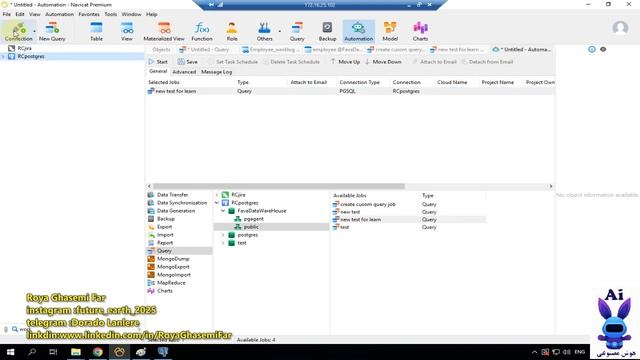Open the Automation menu
This screenshot has width=640, height=360.
click(60, 14)
